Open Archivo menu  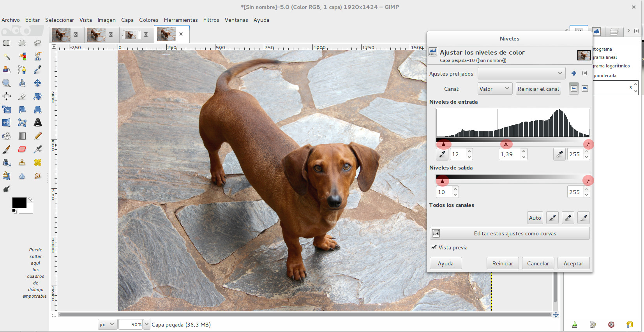coord(11,20)
